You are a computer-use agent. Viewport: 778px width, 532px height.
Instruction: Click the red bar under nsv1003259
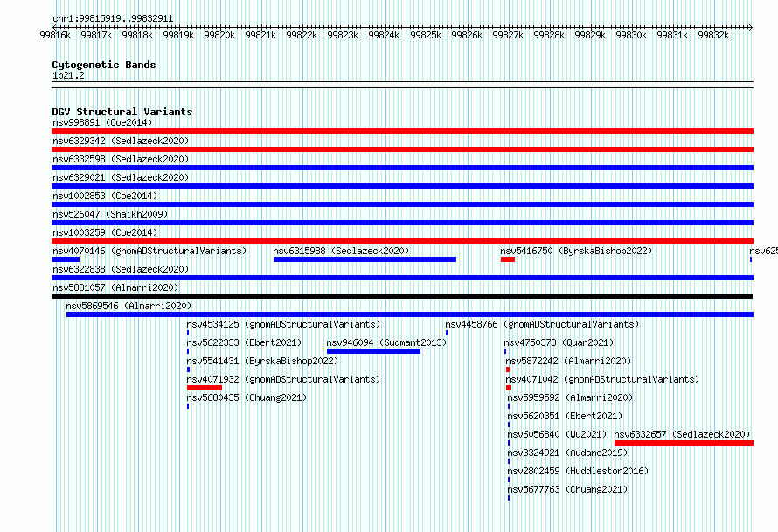402,241
